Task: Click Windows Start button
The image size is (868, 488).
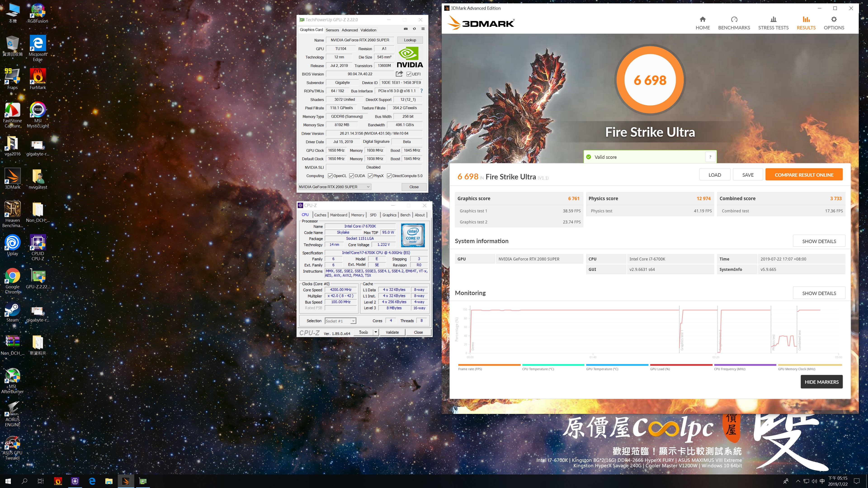Action: 8,481
